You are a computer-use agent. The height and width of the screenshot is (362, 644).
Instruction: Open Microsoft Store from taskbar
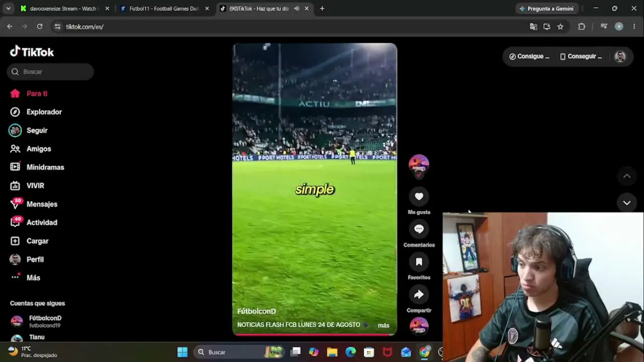tap(369, 352)
